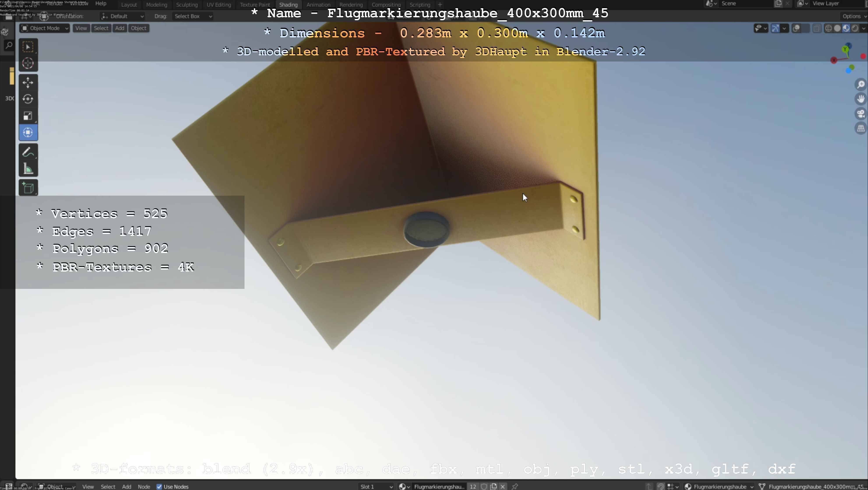
Task: Select the Annotate tool
Action: 28,152
